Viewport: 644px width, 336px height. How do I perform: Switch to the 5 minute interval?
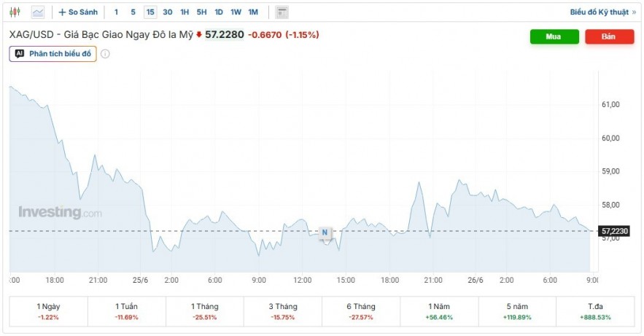(x=133, y=12)
